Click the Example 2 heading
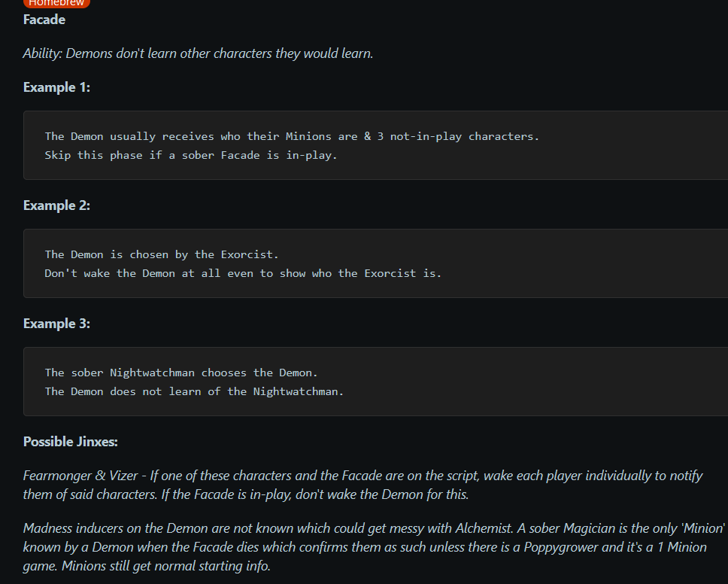 [56, 205]
